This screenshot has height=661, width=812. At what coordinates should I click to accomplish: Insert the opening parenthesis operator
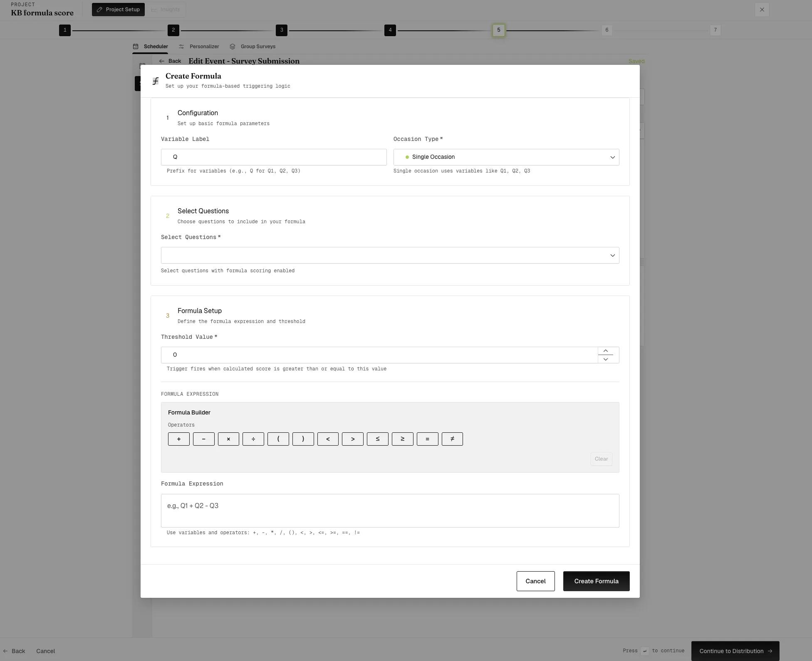278,439
